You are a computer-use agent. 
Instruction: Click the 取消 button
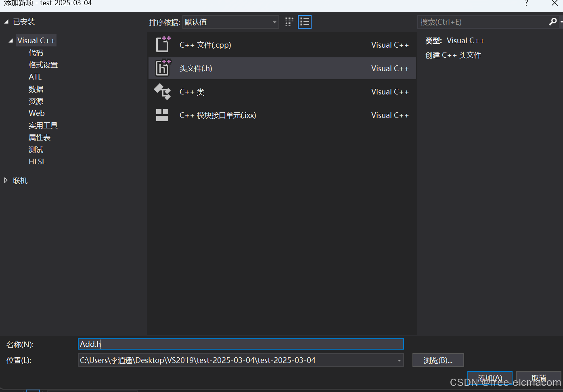coord(538,378)
